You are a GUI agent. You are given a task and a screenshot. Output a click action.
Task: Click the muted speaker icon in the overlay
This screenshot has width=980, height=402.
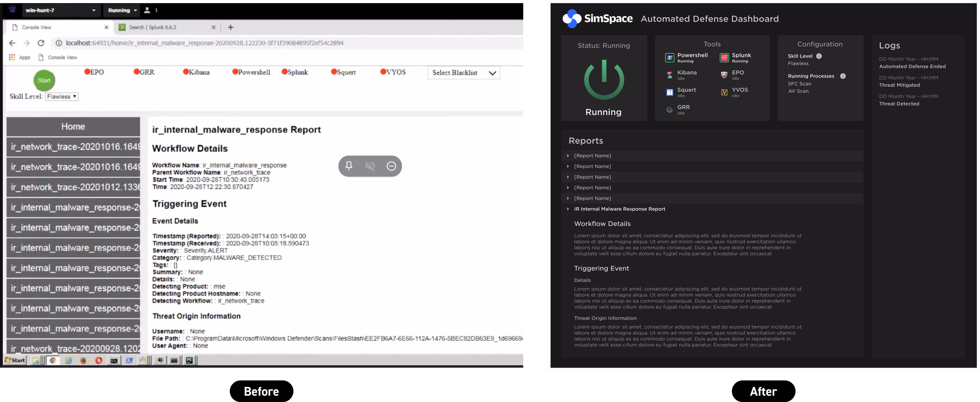[x=370, y=166]
